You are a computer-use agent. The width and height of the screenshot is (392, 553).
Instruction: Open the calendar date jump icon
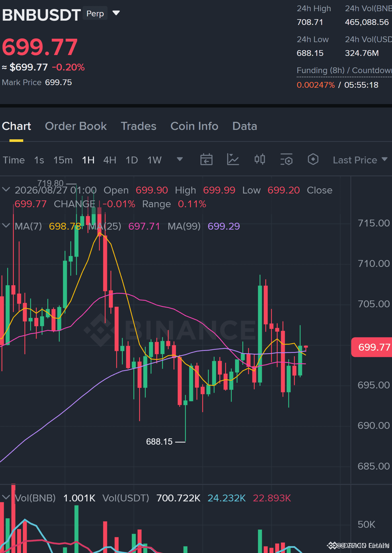click(206, 159)
